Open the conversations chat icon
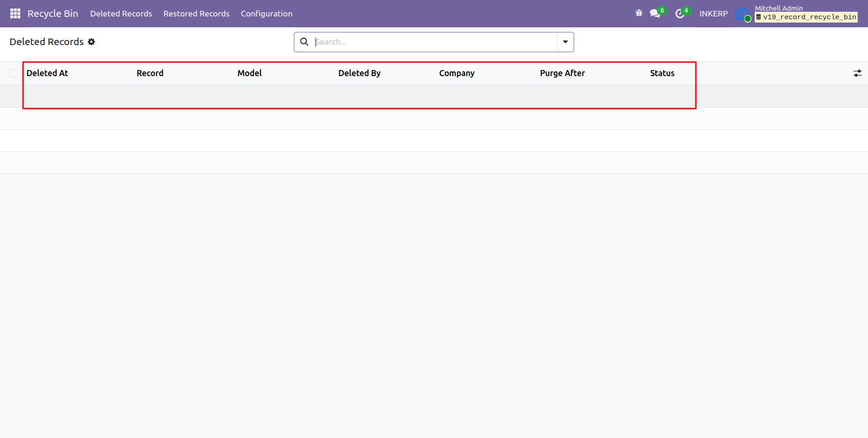The height and width of the screenshot is (438, 868). pyautogui.click(x=655, y=14)
